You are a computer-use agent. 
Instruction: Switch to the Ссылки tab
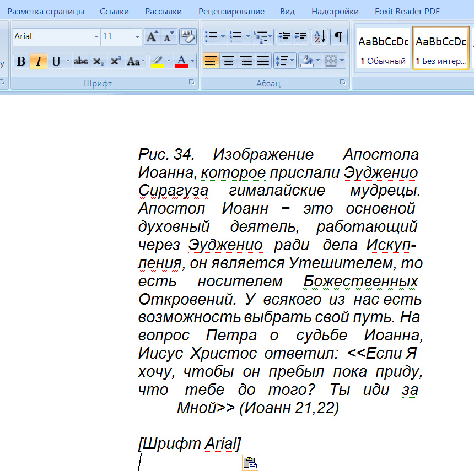[x=114, y=12]
